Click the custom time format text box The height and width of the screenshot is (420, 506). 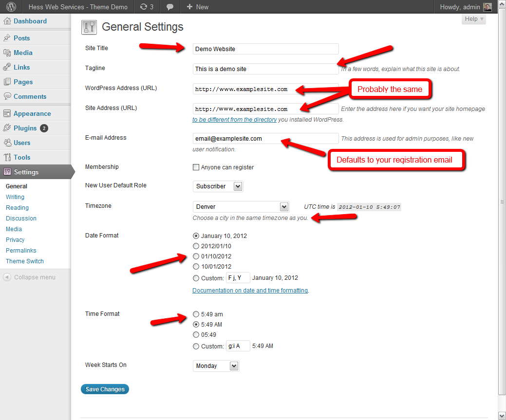(238, 346)
